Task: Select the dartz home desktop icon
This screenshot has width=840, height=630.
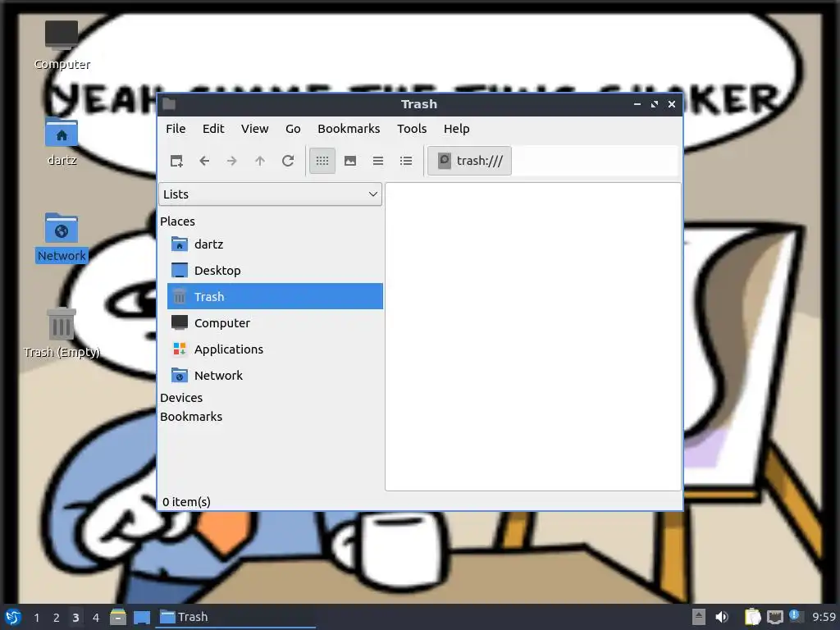Action: pos(62,141)
